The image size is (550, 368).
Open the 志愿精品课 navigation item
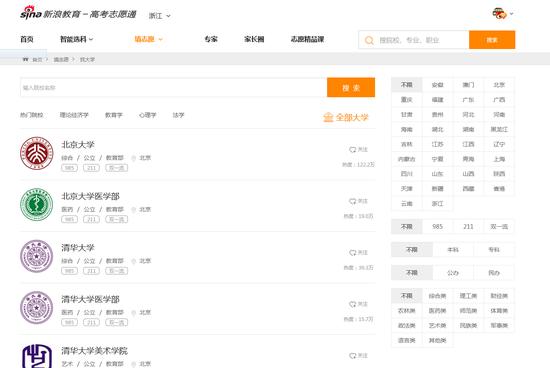tap(307, 39)
